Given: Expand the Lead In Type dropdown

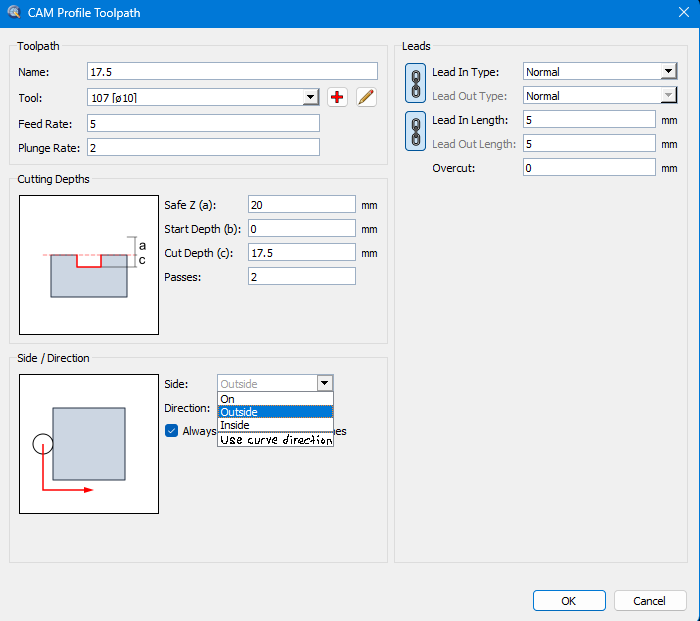Looking at the screenshot, I should (x=668, y=72).
